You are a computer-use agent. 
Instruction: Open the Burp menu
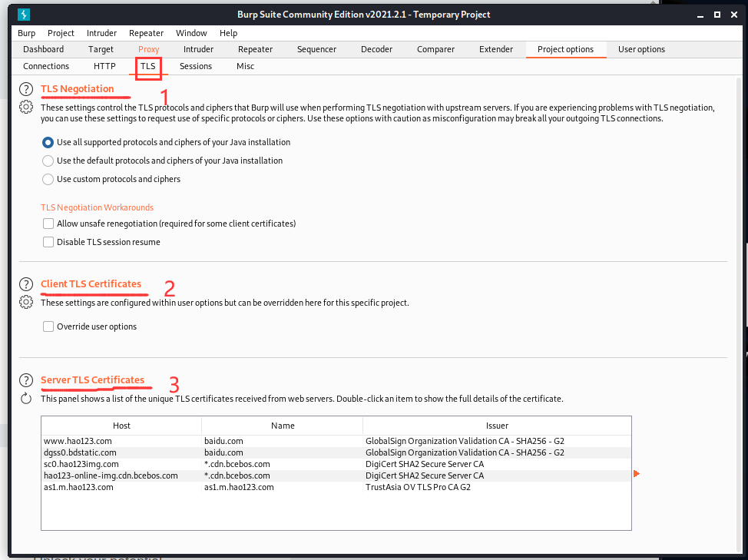(x=27, y=33)
